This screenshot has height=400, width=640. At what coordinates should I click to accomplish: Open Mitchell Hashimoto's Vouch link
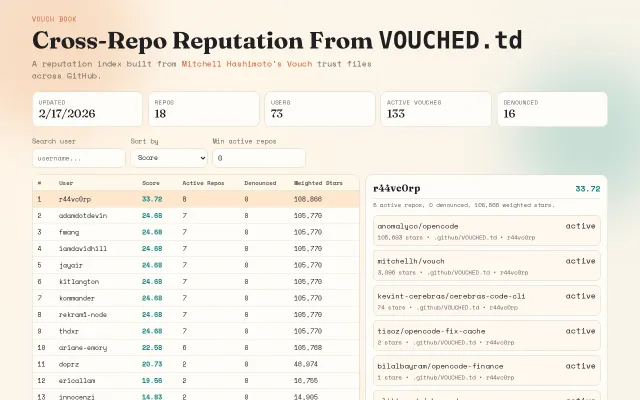(x=247, y=64)
